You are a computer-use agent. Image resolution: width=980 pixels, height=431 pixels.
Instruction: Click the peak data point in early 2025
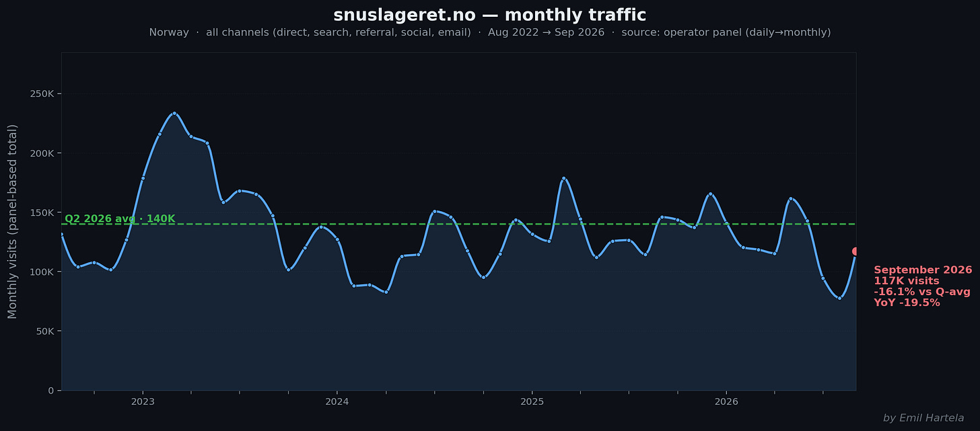(563, 178)
